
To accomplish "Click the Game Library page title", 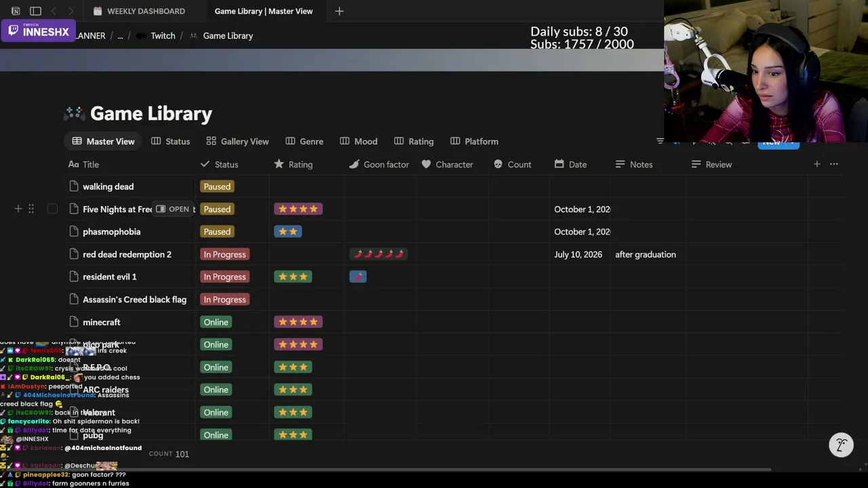I will pos(151,113).
